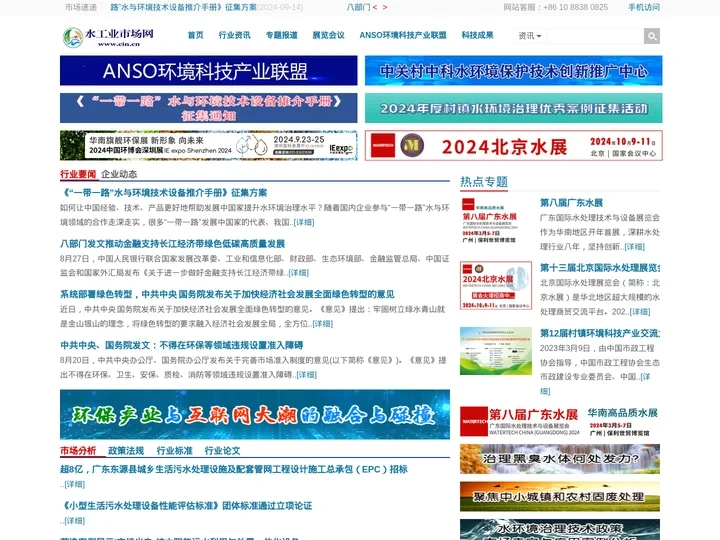Viewport: 720px width, 540px height.
Task: Open ANSO环境科技产业联盟 navigation item
Action: pos(403,35)
